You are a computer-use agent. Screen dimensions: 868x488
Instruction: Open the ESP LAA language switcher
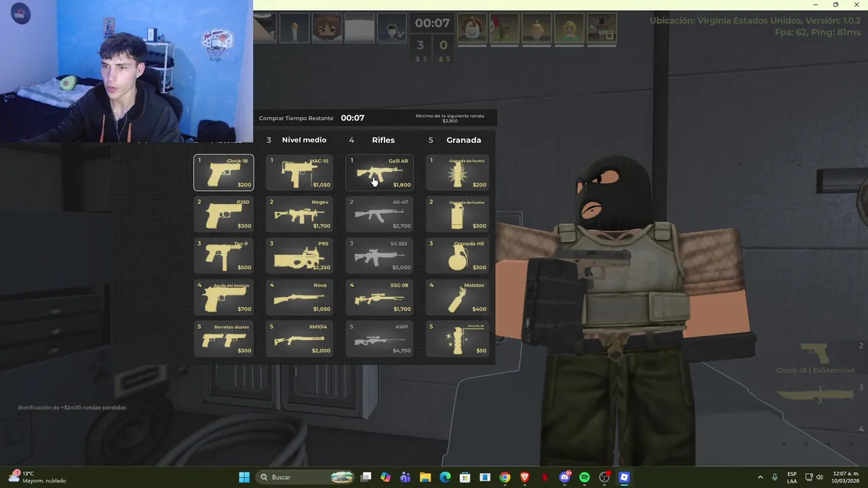(792, 477)
